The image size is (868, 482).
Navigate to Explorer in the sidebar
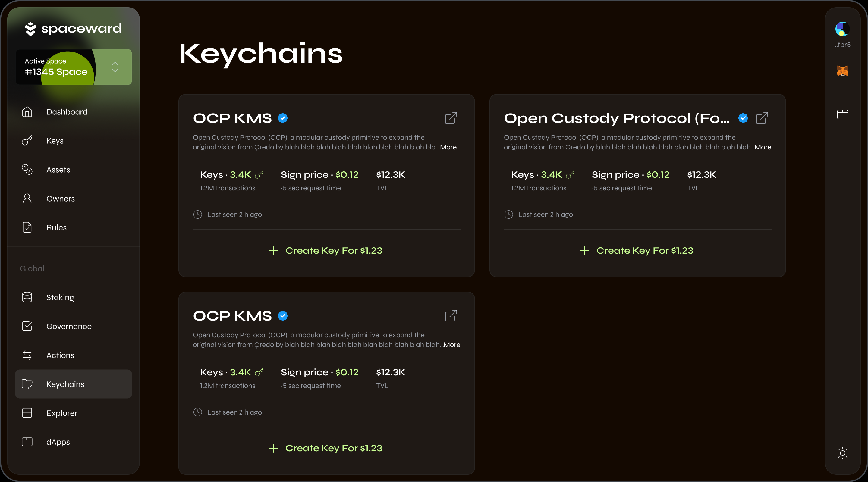pos(27,413)
